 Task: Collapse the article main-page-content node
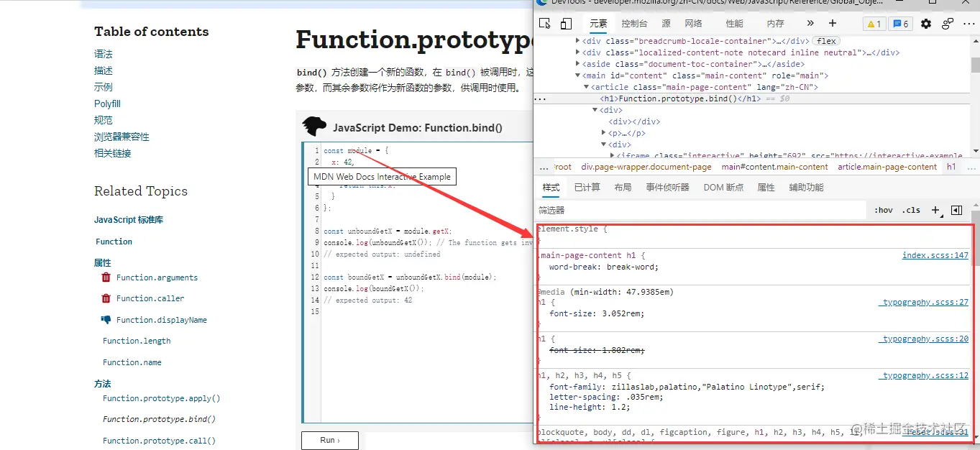point(586,87)
